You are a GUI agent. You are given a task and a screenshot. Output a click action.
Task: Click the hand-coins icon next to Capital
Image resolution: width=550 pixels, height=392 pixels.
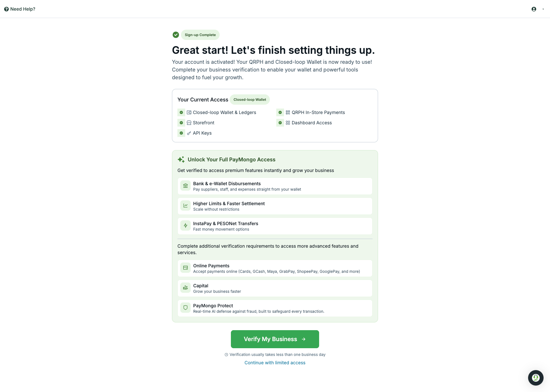(x=185, y=288)
